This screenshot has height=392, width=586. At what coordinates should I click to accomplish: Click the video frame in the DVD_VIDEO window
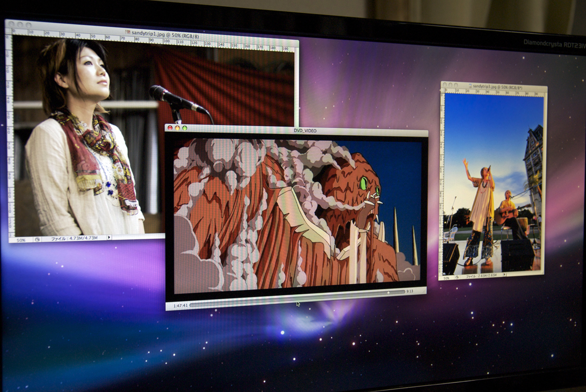[298, 216]
